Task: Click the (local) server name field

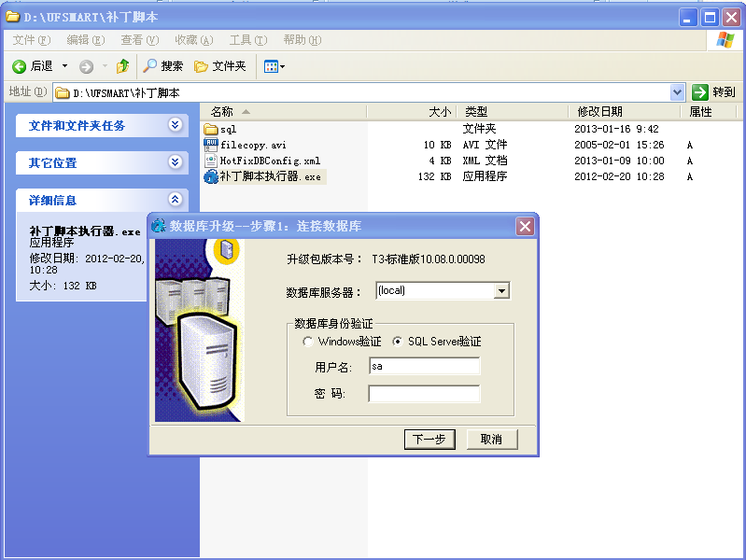Action: coord(435,290)
